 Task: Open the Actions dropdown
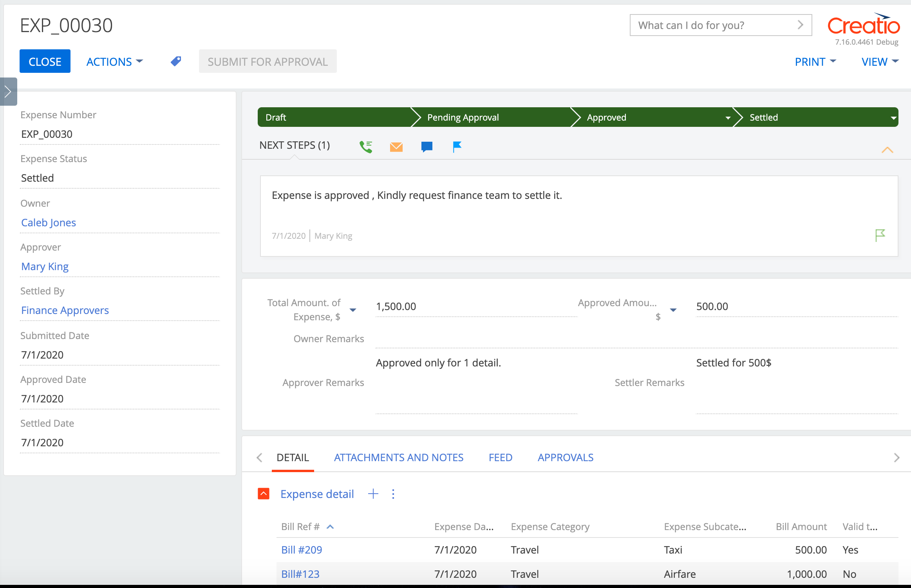[x=114, y=61]
